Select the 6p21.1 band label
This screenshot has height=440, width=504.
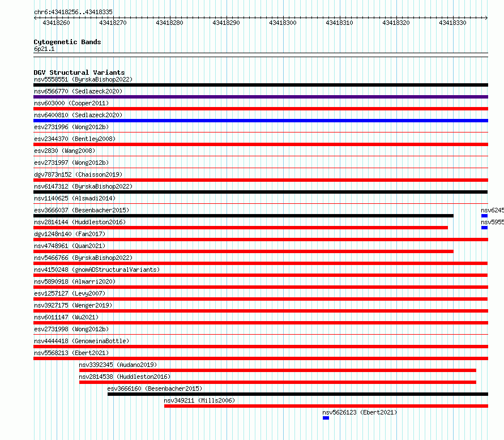(x=44, y=49)
